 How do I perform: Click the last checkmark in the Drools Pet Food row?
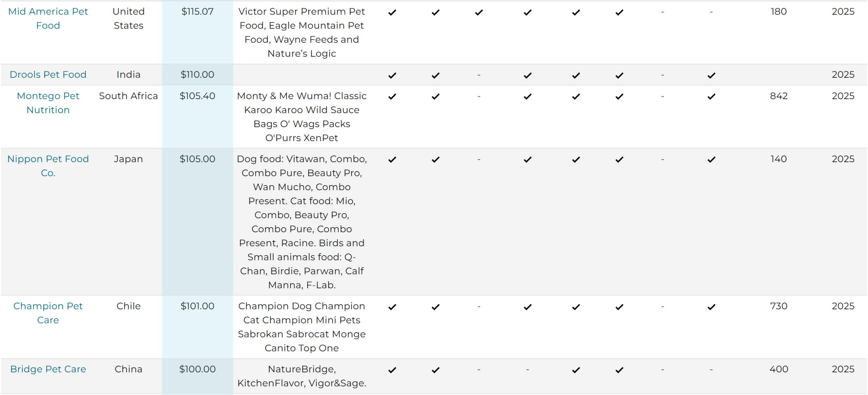(711, 76)
